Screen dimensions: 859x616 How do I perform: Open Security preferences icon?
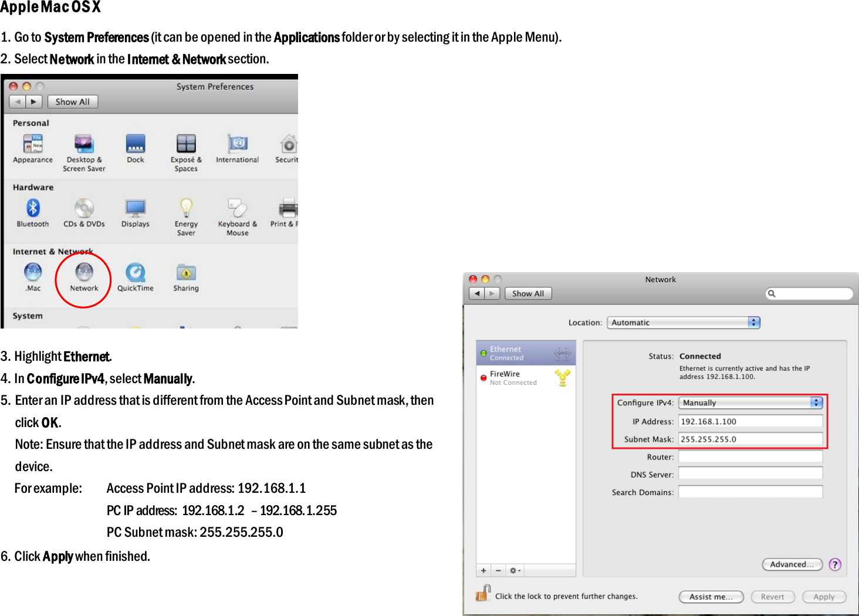(x=289, y=144)
